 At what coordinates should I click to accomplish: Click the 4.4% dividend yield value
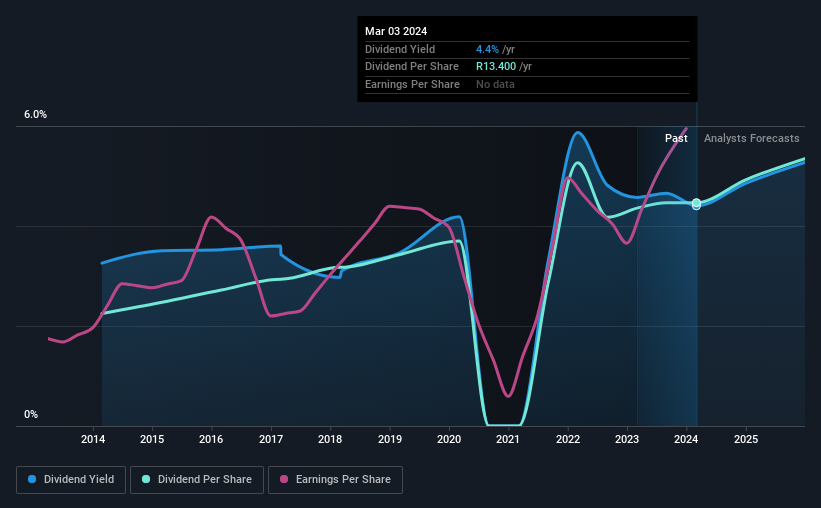487,49
